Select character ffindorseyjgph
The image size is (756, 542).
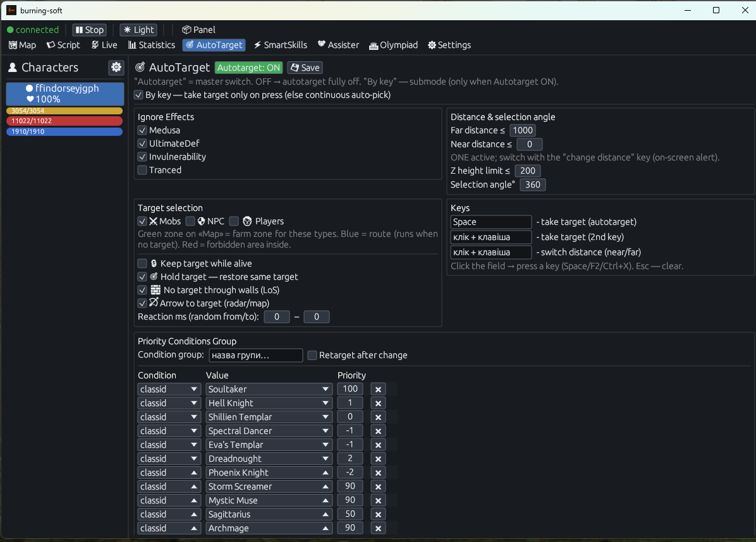tap(65, 94)
